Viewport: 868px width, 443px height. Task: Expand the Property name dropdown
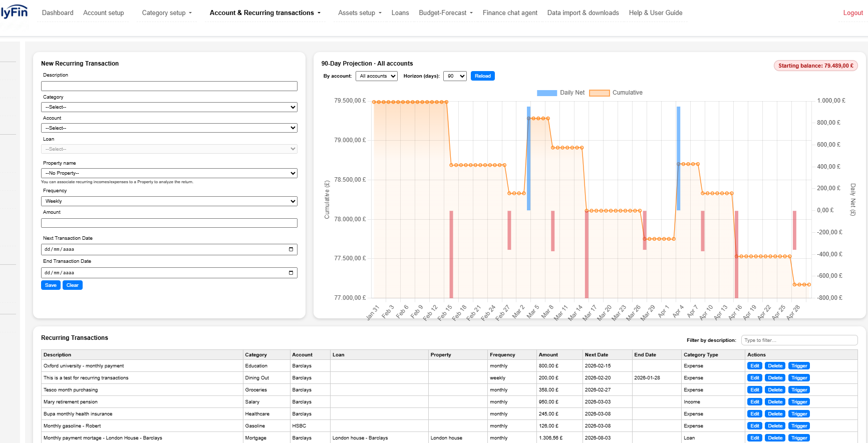(x=169, y=173)
